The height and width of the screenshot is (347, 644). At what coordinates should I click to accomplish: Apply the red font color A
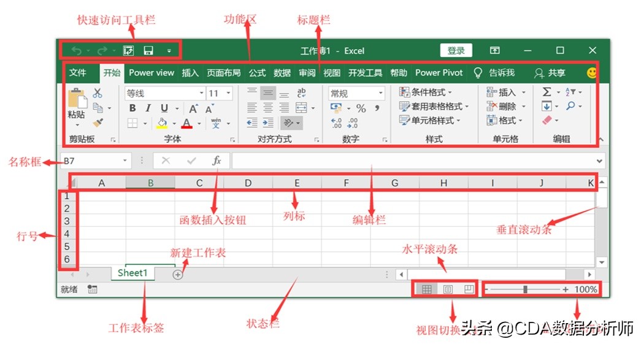point(187,123)
